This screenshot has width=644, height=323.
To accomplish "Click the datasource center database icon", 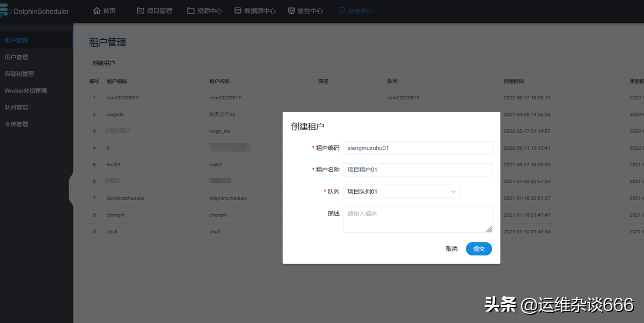I will 238,11.
